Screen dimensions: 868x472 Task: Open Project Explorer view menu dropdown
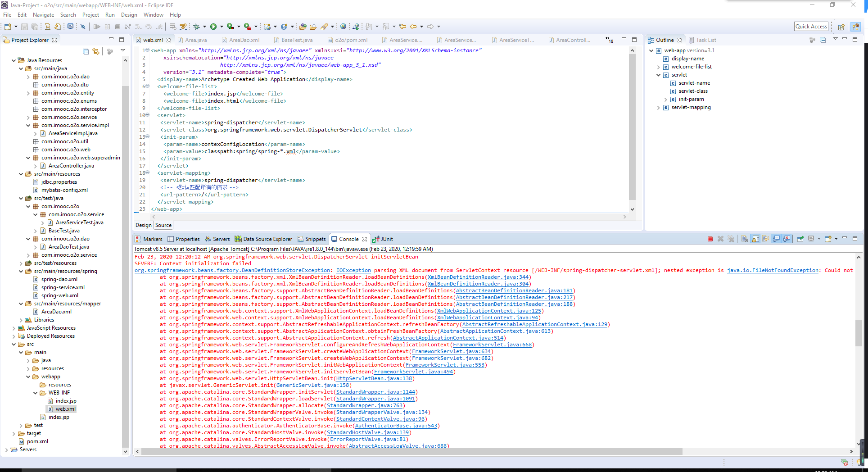pyautogui.click(x=123, y=51)
